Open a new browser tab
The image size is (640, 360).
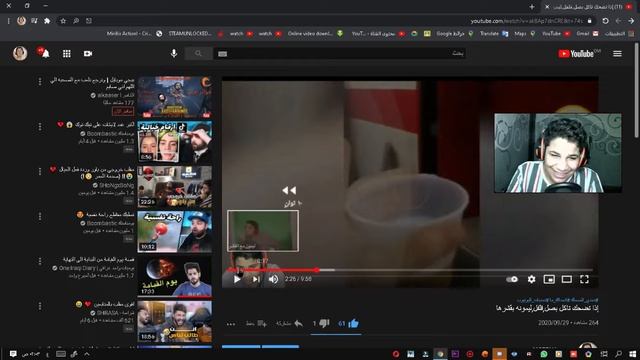point(531,7)
